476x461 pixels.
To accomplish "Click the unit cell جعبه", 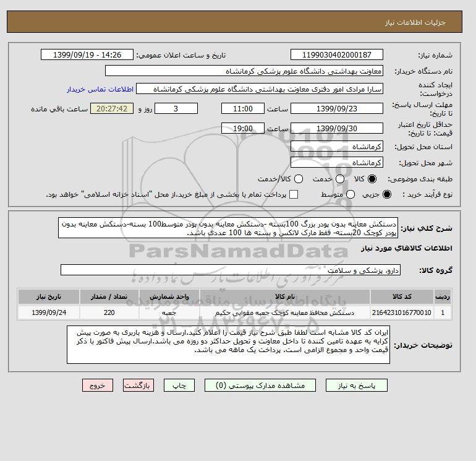I will pos(169,312).
